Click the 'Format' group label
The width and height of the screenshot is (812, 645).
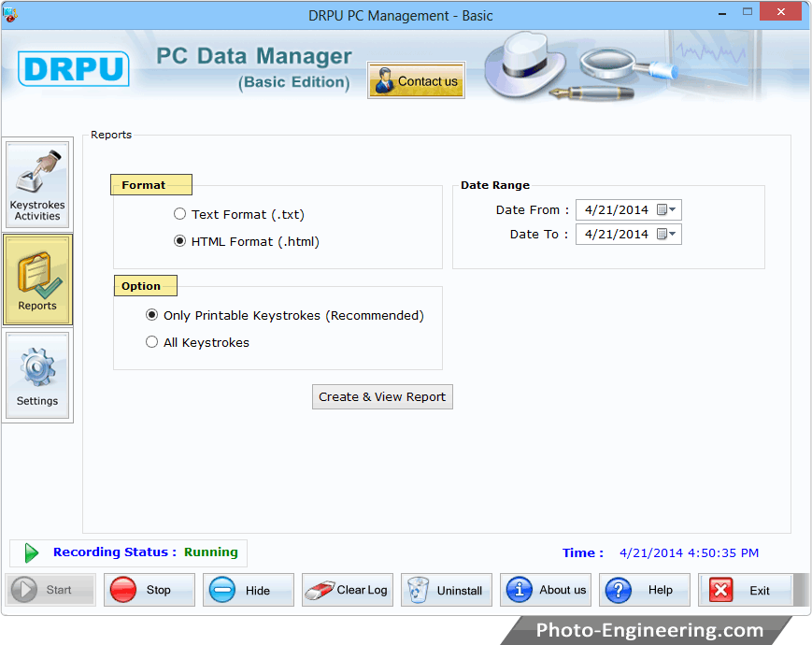point(144,185)
